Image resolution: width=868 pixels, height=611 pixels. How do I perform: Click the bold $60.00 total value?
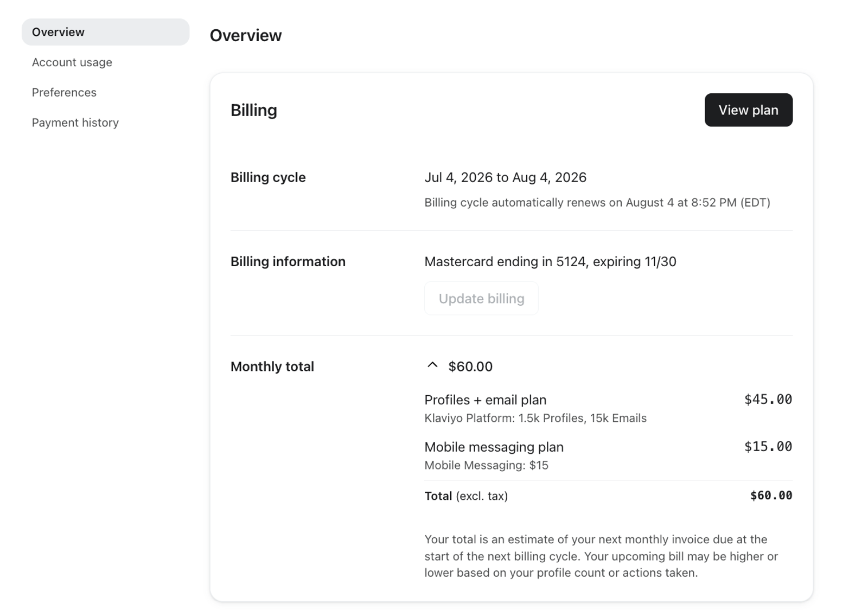click(771, 496)
